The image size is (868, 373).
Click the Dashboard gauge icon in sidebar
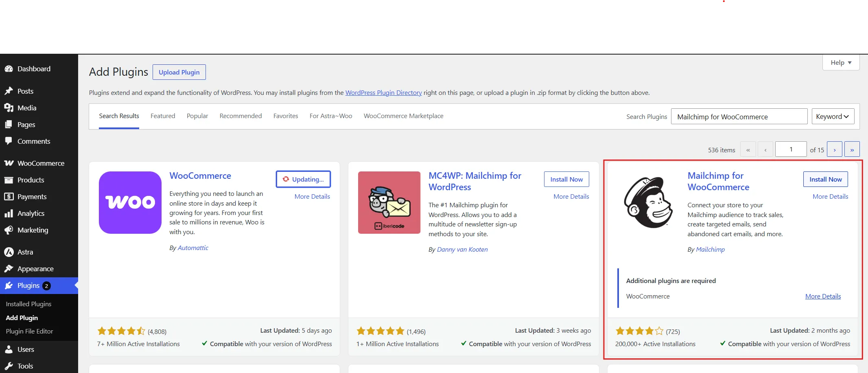9,69
